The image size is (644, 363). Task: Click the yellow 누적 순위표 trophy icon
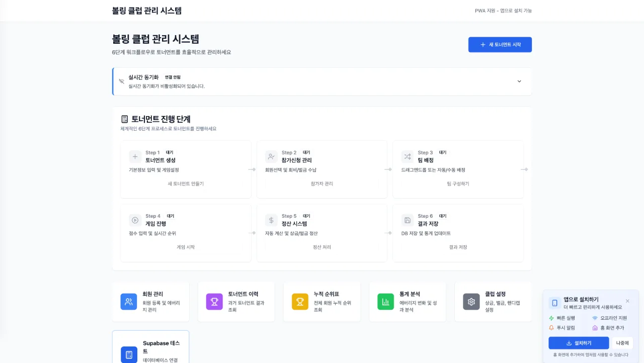click(300, 302)
